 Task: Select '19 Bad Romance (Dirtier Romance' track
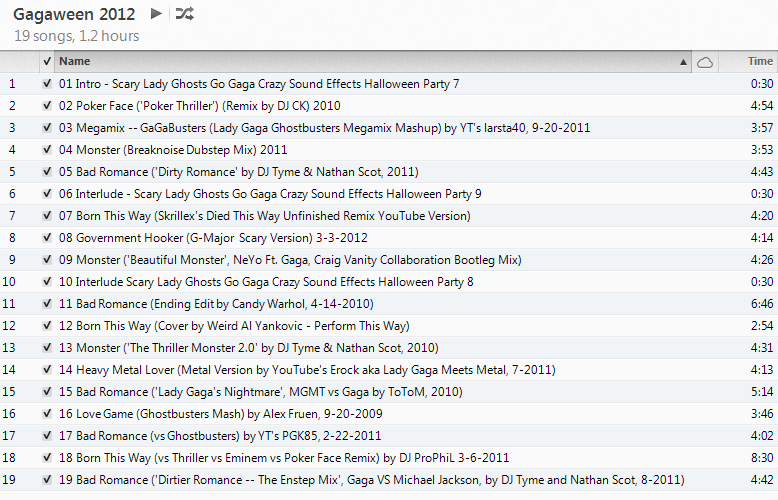[x=372, y=480]
